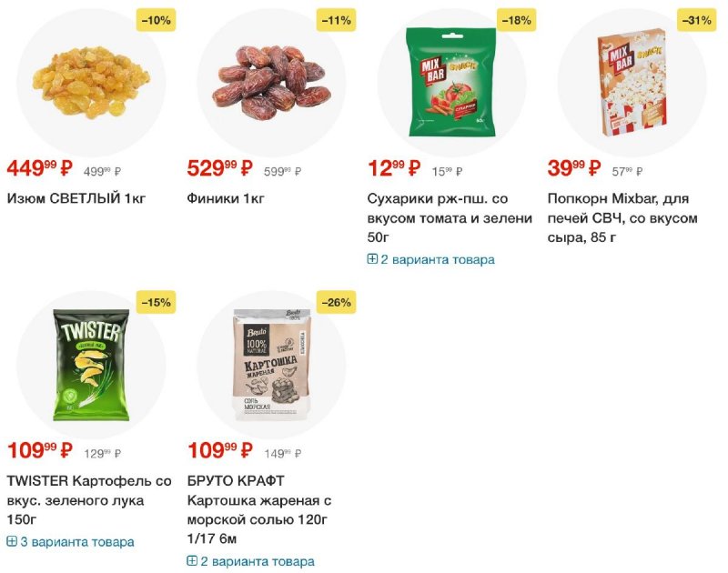Viewport: 728px width, 573px height.
Task: Click the Mixbar popcorn box image
Action: tap(632, 83)
